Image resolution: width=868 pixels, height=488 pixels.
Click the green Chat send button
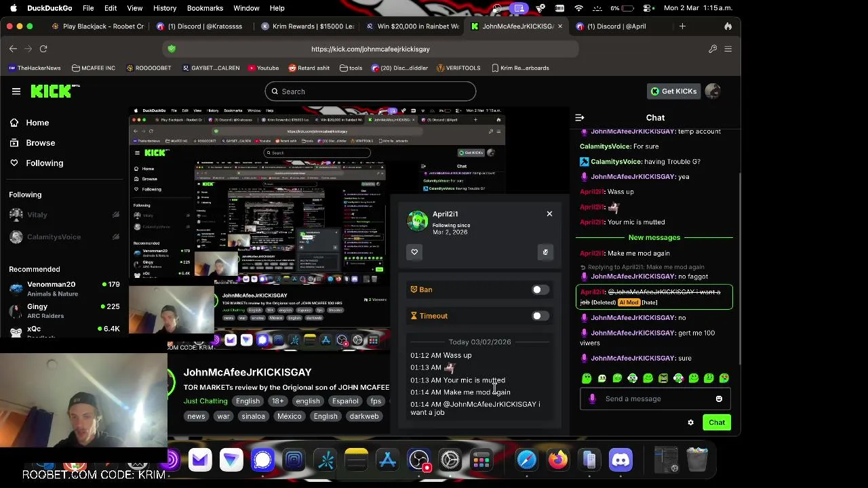(x=717, y=422)
